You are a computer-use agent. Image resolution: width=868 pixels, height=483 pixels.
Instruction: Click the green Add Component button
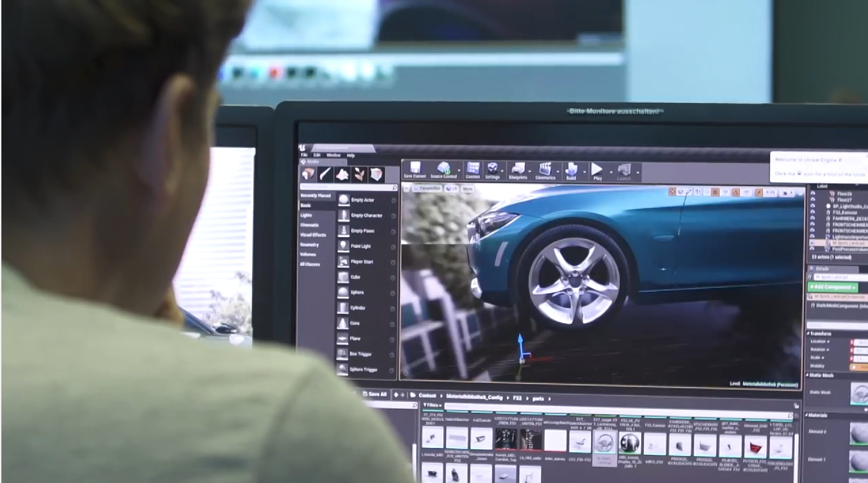coord(833,287)
